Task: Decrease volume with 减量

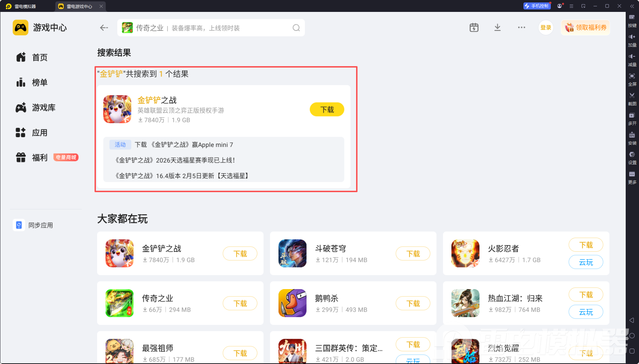Action: (632, 60)
